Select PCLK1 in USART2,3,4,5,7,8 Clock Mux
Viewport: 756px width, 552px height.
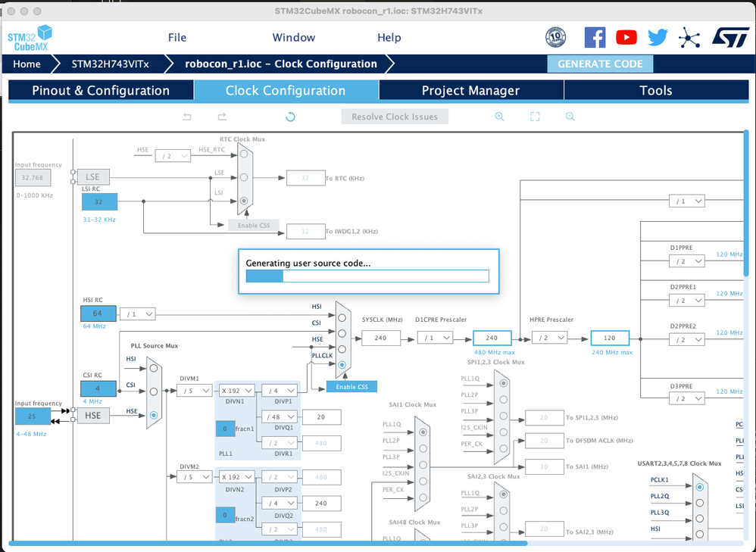pos(700,488)
